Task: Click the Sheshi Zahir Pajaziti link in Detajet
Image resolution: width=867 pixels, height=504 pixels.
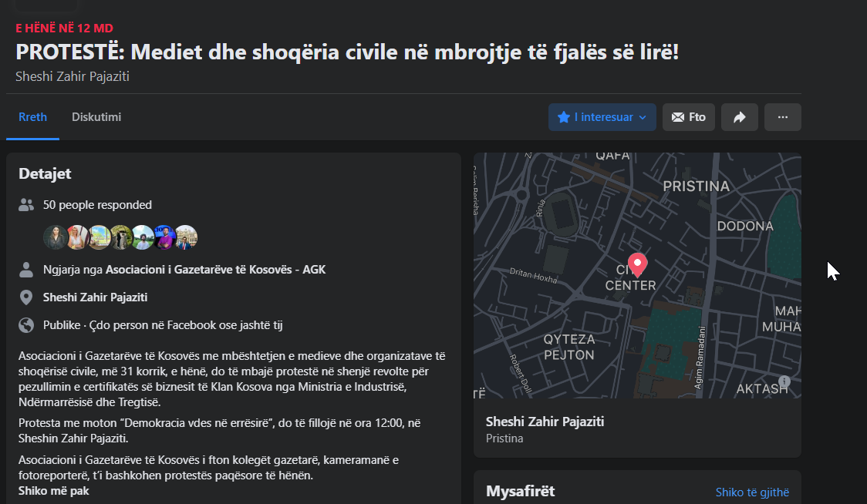Action: click(95, 297)
